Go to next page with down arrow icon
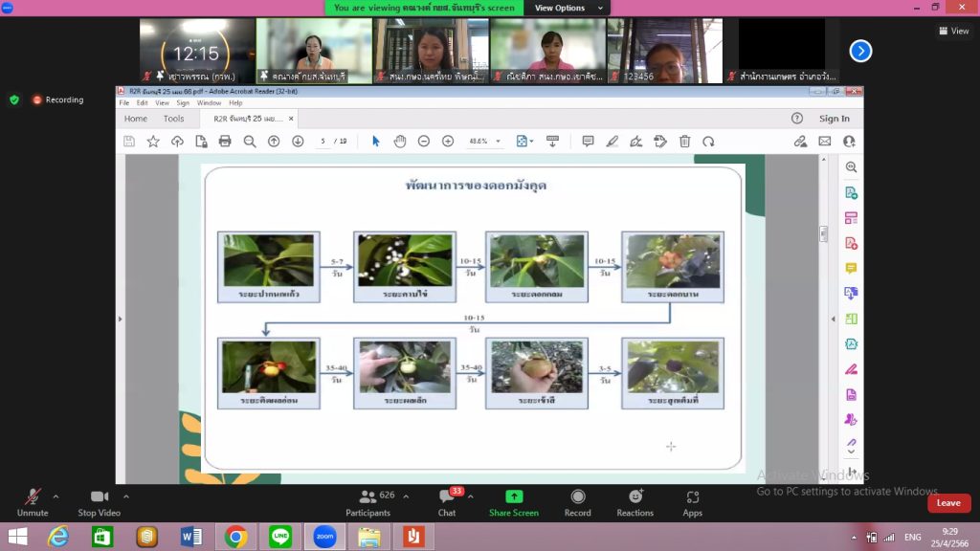The height and width of the screenshot is (551, 980). click(298, 142)
